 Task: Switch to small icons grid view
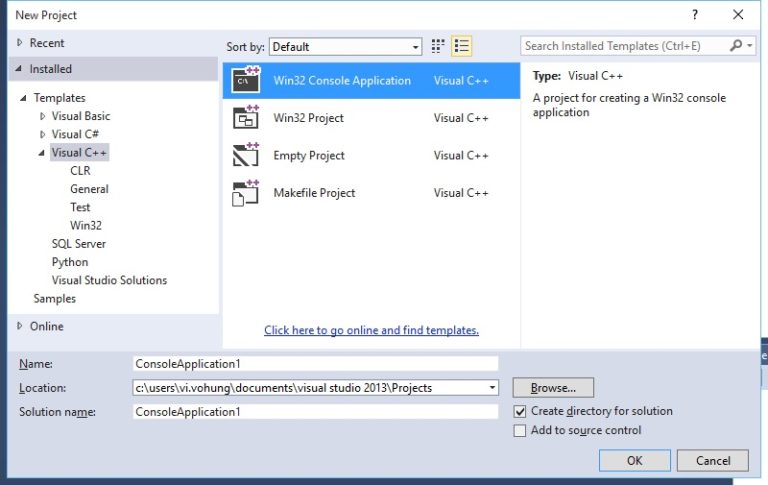pos(438,46)
